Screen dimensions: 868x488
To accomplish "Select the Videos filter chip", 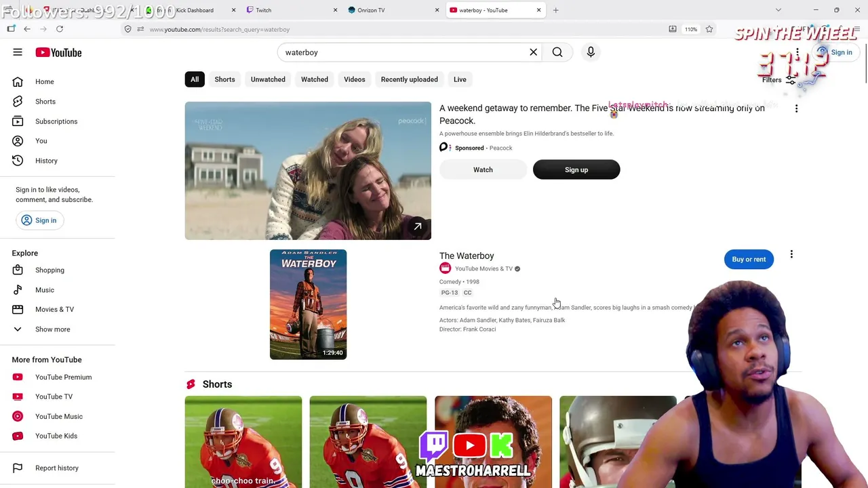I will pyautogui.click(x=355, y=79).
